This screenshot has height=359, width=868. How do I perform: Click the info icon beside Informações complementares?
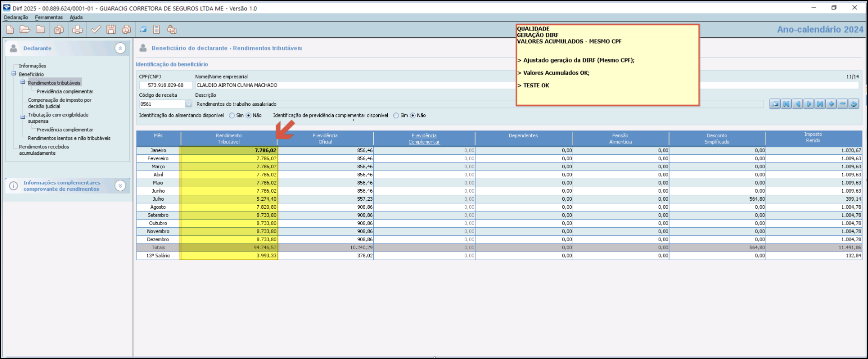13,186
